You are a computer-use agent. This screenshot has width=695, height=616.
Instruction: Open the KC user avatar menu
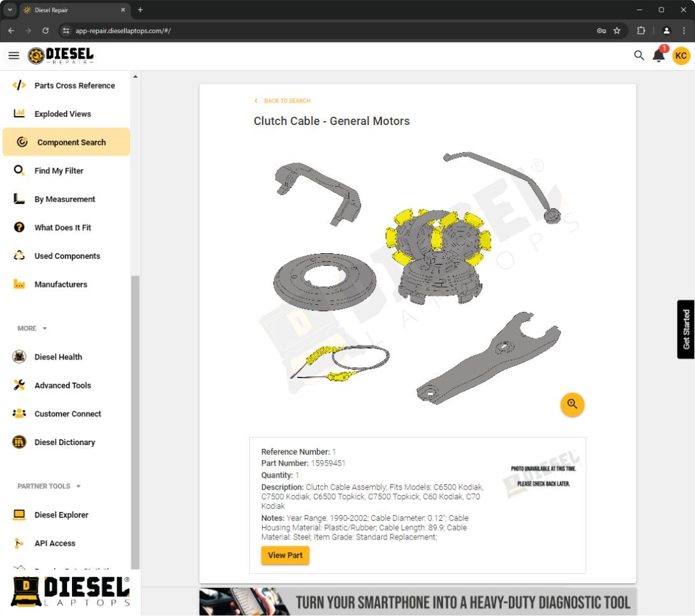(681, 56)
